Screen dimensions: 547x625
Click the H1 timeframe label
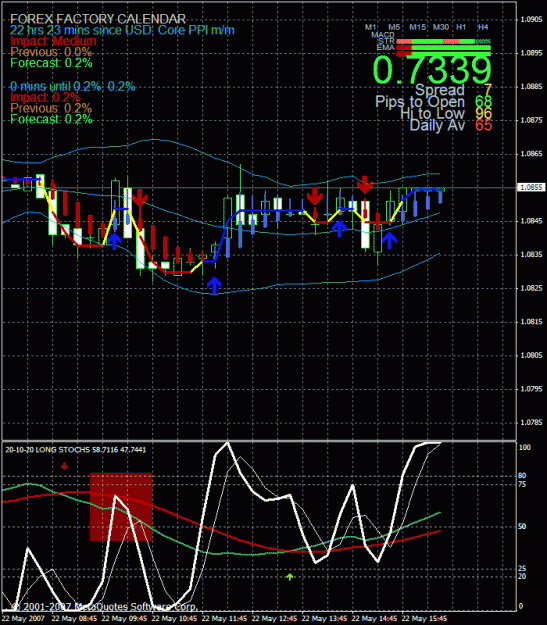tap(461, 27)
